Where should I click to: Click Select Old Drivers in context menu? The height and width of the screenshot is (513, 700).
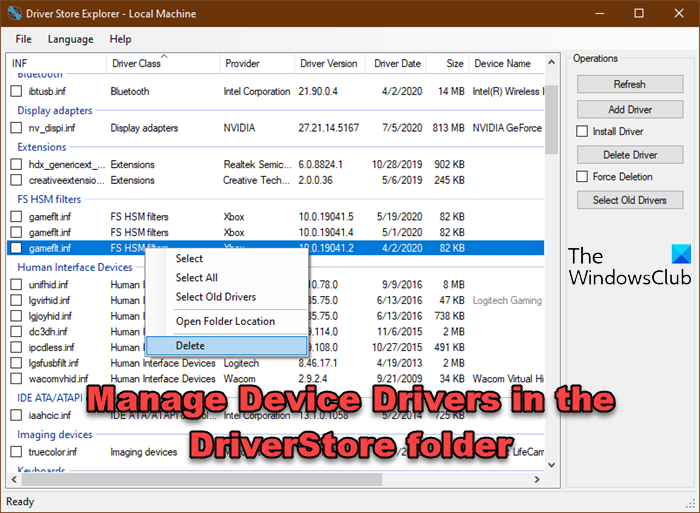click(x=215, y=297)
